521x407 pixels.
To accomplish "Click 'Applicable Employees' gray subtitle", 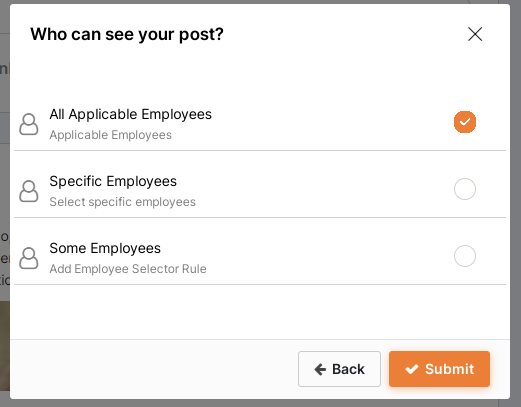I will [111, 135].
